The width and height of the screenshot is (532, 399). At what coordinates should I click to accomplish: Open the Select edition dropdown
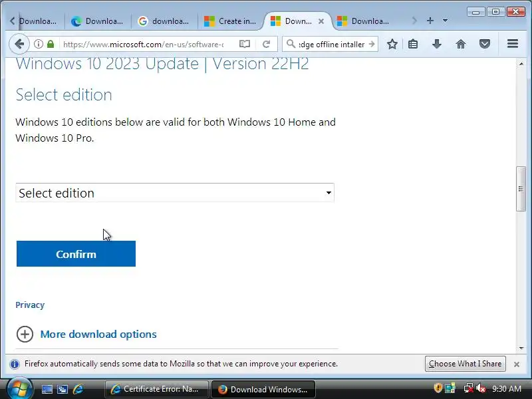coord(175,193)
